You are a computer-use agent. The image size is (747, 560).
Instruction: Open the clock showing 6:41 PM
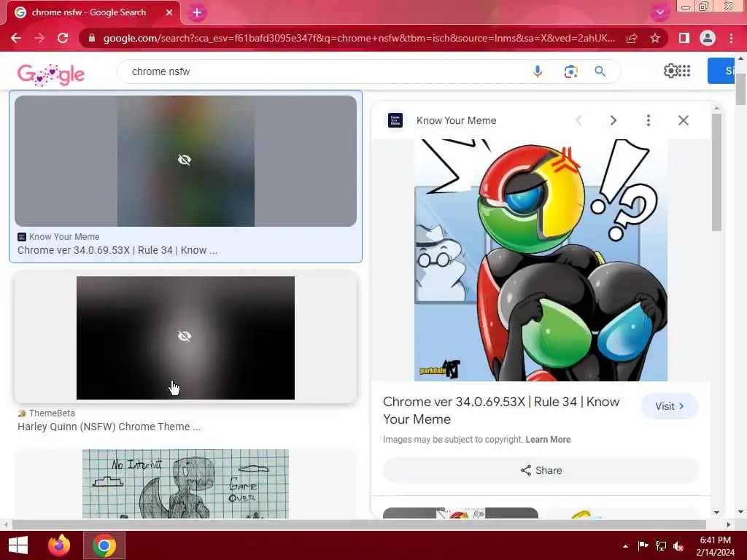click(x=715, y=545)
